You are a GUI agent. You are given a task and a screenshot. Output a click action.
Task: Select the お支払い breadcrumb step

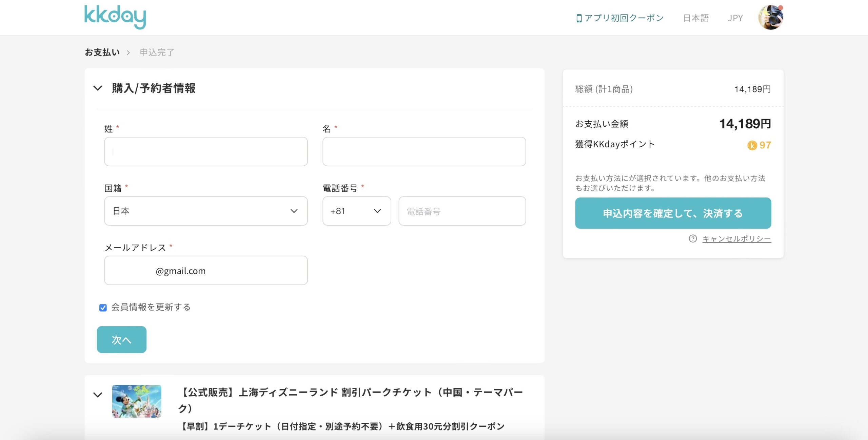click(102, 52)
